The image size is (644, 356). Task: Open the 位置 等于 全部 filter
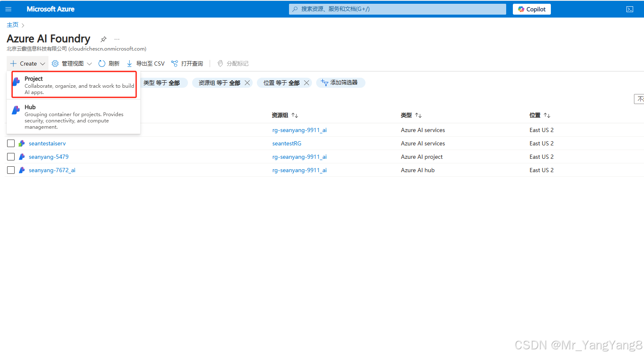pos(281,83)
